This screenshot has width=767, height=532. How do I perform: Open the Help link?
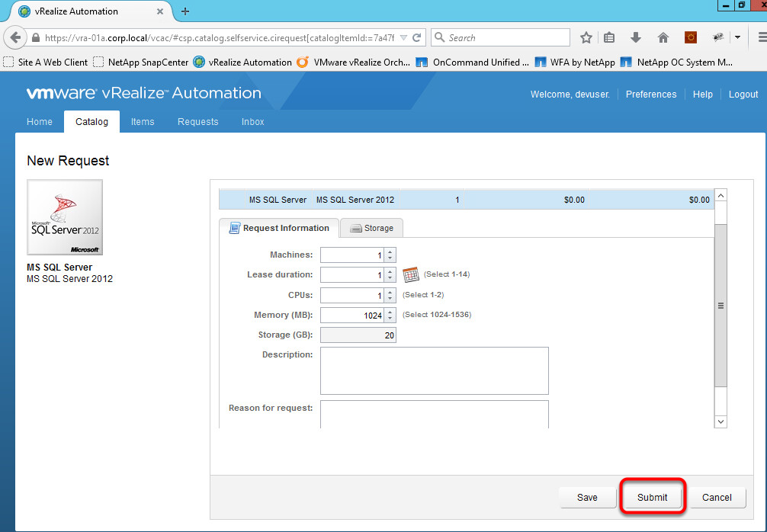point(702,95)
